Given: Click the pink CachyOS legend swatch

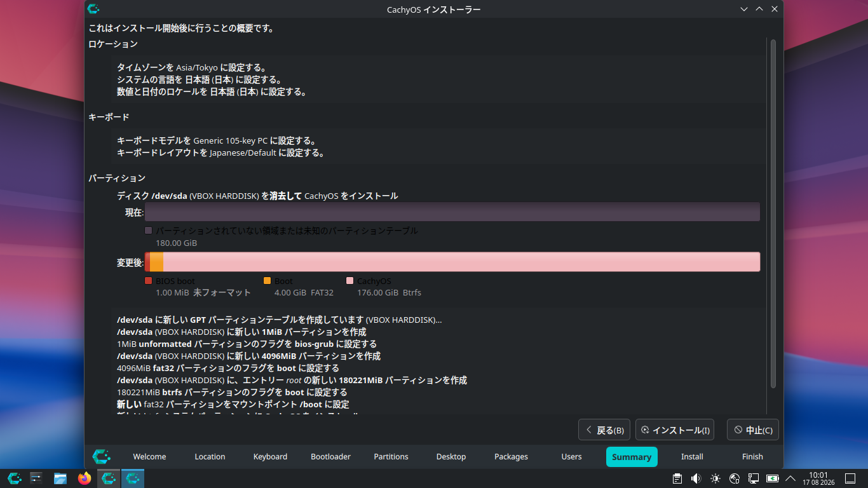Looking at the screenshot, I should (350, 280).
